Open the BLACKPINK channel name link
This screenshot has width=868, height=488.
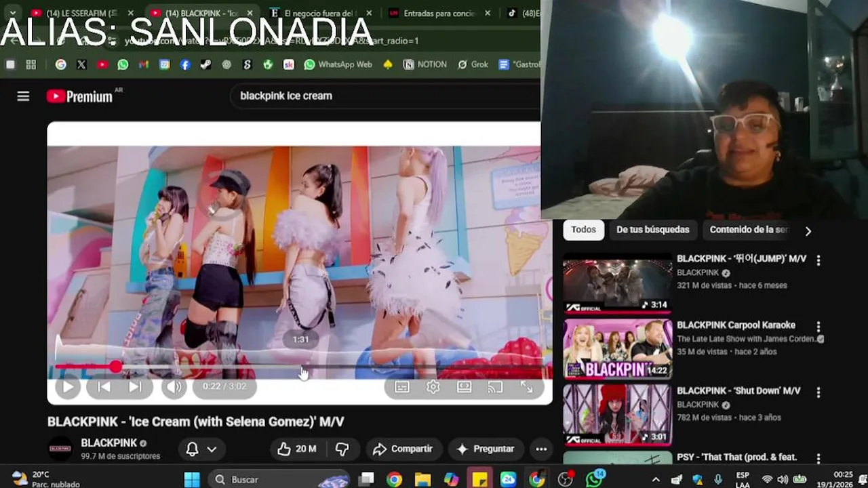pos(108,443)
